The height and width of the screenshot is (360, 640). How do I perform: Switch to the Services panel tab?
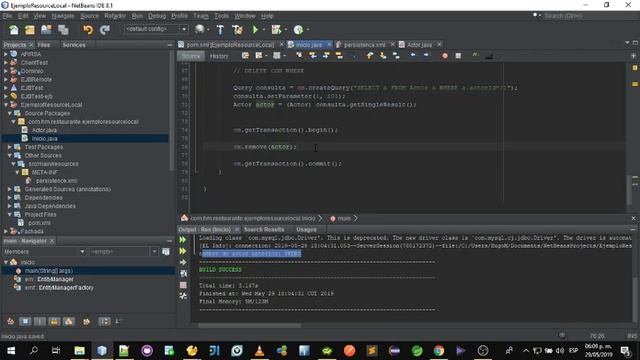pos(74,45)
